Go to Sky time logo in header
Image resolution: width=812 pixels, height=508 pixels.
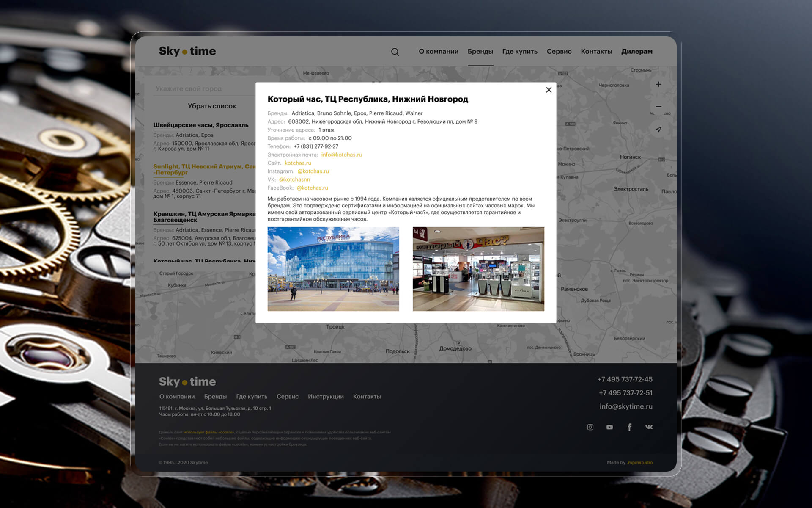tap(187, 51)
